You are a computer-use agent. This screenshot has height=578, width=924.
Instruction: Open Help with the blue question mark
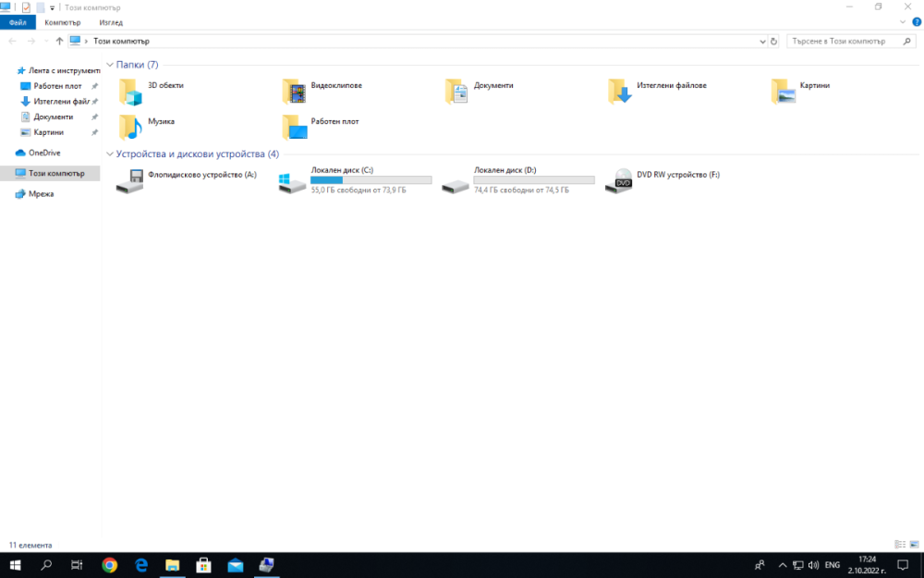(916, 21)
